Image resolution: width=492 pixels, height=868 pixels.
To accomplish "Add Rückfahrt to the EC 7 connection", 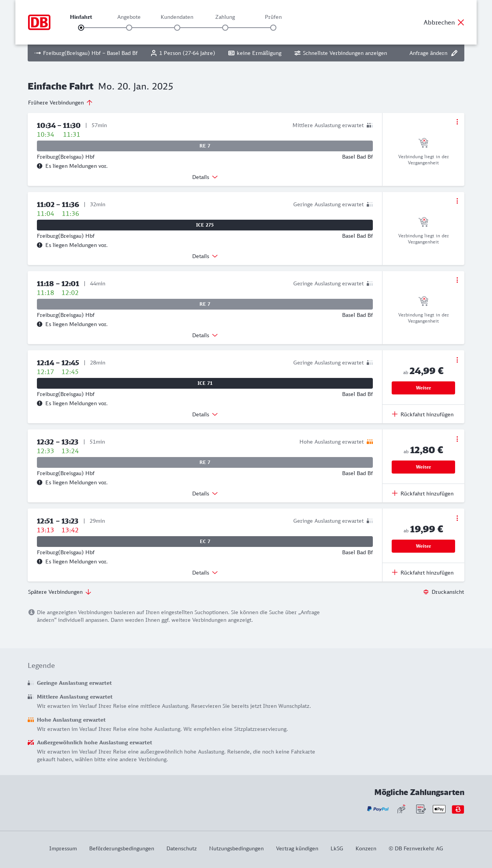I will pos(423,573).
